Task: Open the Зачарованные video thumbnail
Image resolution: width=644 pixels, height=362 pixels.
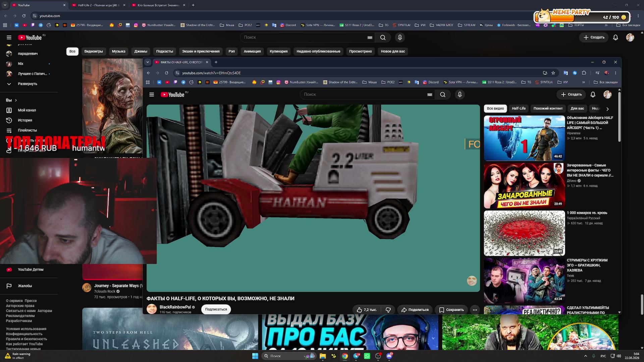Action: 524,186
